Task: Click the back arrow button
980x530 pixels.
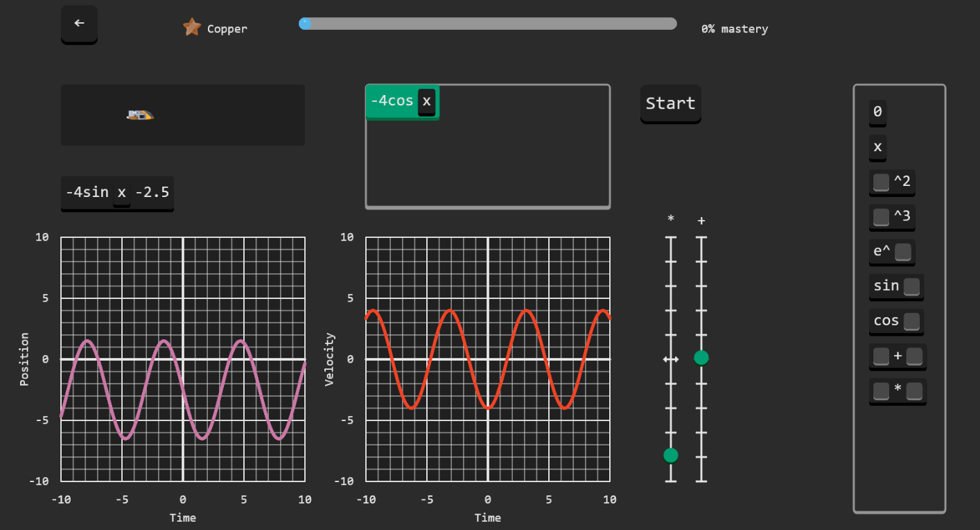Action: [x=79, y=24]
